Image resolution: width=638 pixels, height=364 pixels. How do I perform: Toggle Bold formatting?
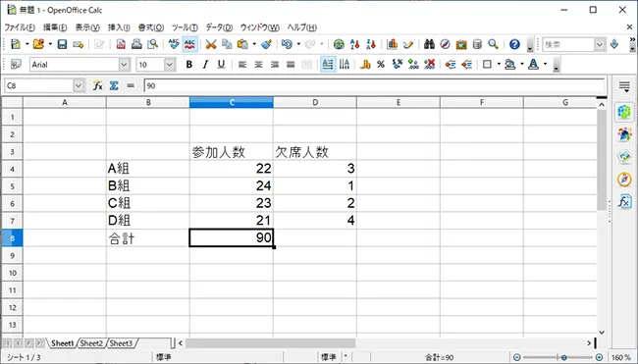click(x=188, y=64)
